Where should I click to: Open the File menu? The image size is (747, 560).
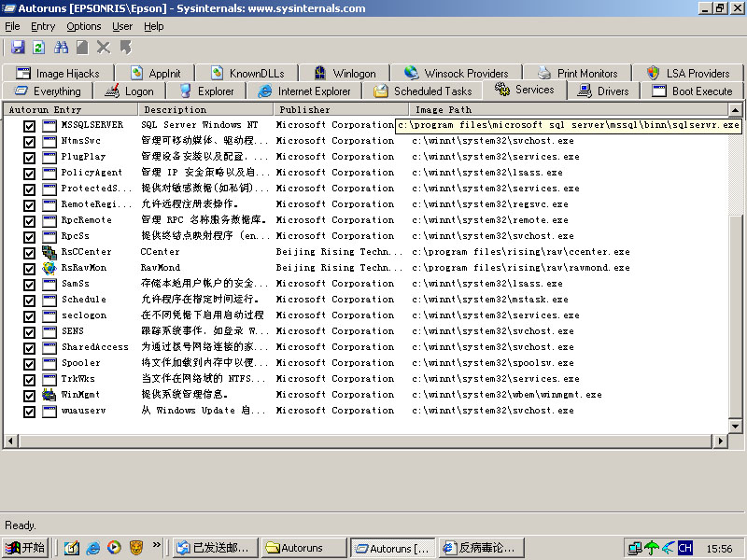coord(12,27)
